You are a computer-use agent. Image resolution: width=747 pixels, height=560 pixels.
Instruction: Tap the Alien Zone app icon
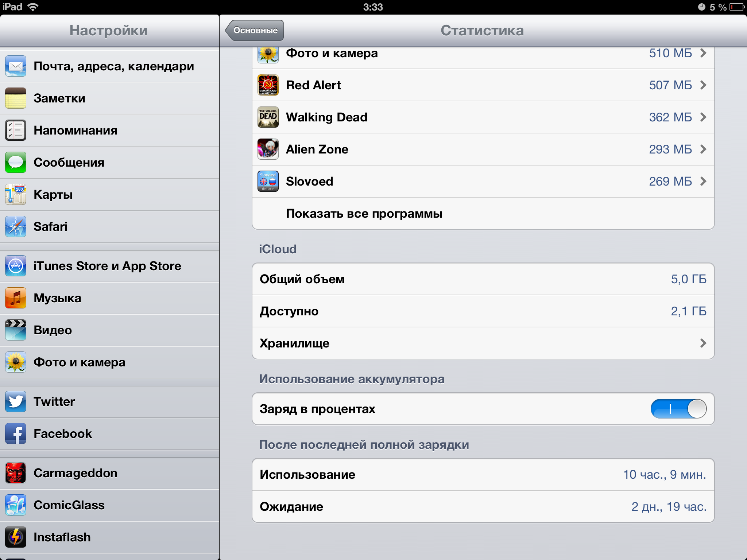pos(268,149)
